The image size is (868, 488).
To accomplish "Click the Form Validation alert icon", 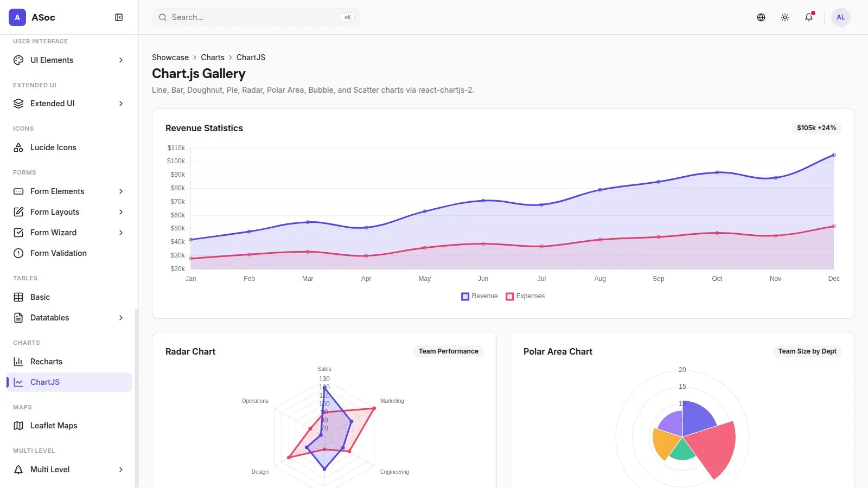I will pos(18,253).
